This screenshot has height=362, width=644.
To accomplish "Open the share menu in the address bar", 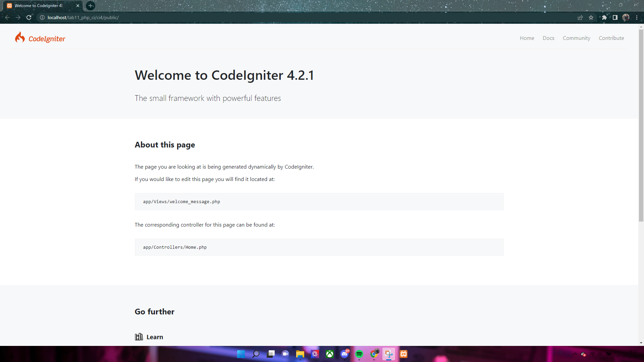I will tap(580, 17).
